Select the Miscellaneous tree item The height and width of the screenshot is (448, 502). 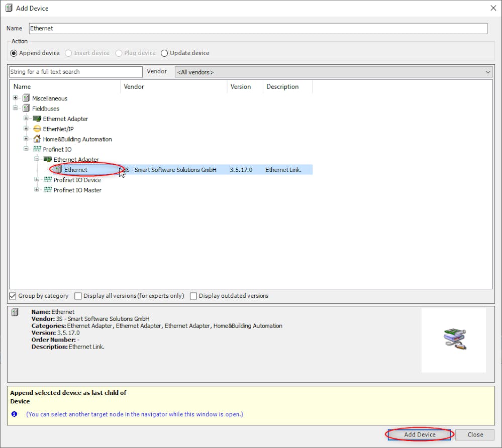tap(50, 98)
